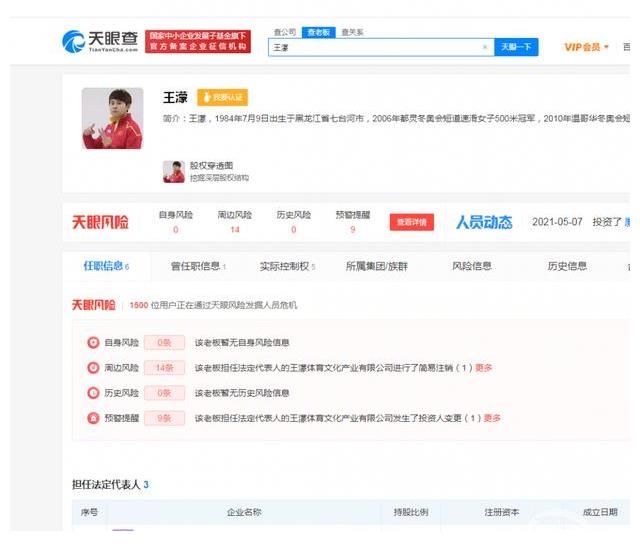Click the 简介 biography text of 王濛
The image size is (640, 551).
(x=396, y=118)
